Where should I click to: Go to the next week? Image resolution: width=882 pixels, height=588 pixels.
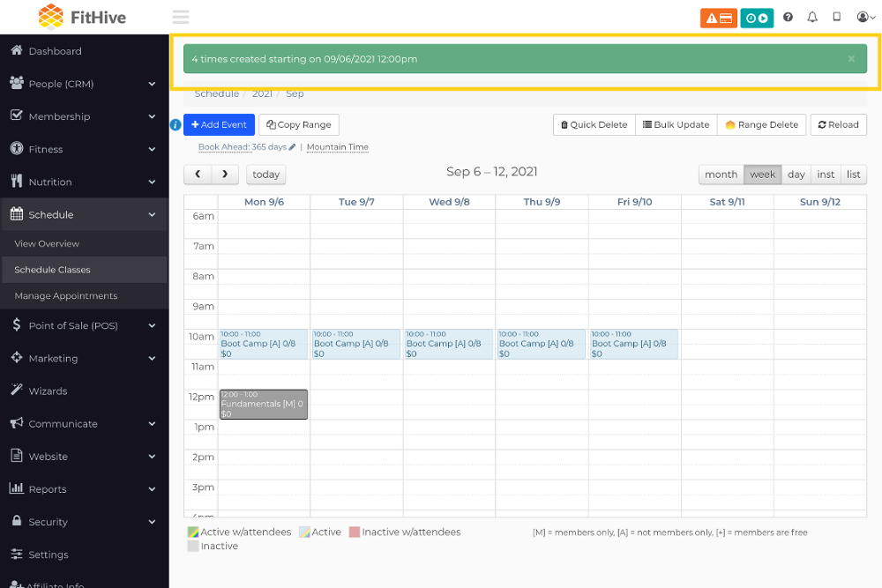225,175
